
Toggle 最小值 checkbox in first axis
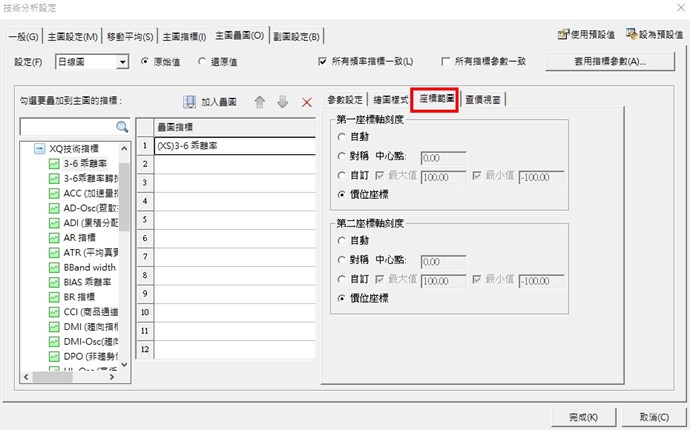[477, 176]
